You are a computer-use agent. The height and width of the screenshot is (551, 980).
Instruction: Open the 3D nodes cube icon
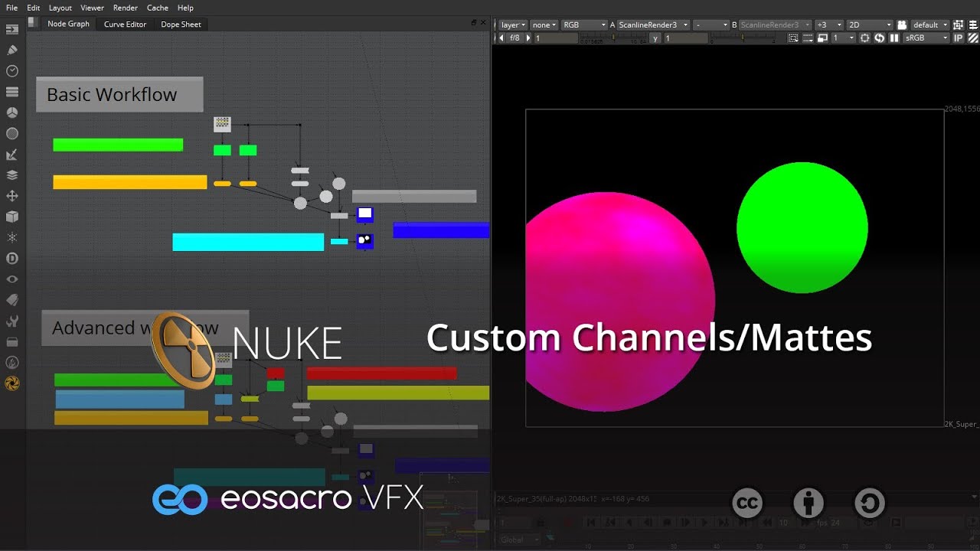[x=12, y=217]
